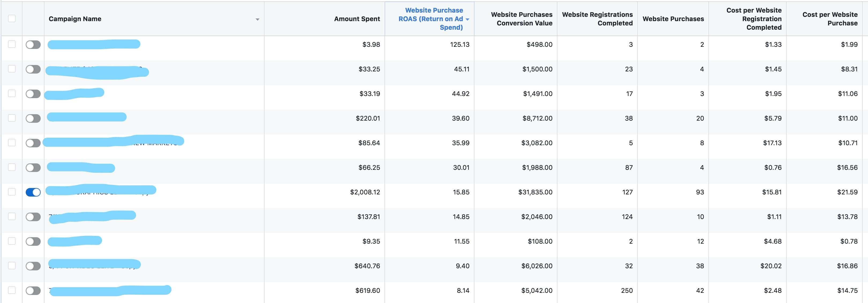The width and height of the screenshot is (868, 303).
Task: Sort by Website Registrations Completed header
Action: (x=597, y=19)
